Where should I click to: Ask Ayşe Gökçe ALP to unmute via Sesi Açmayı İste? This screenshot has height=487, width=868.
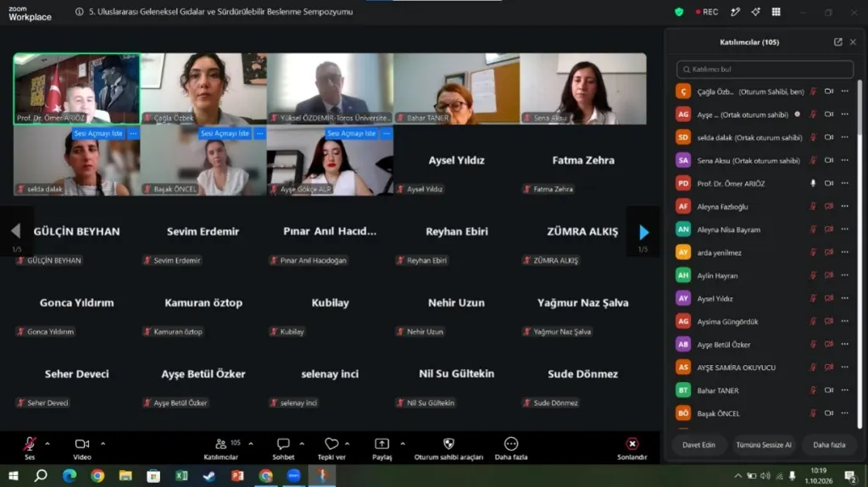(352, 133)
